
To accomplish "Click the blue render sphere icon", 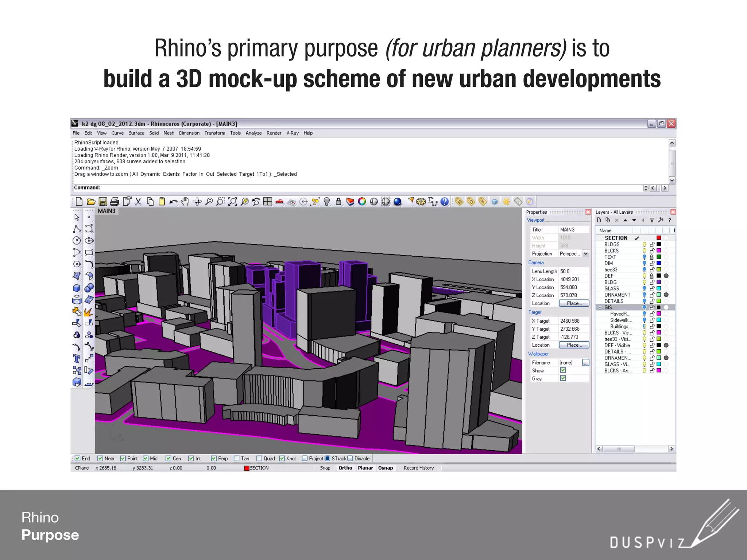I will tap(397, 201).
